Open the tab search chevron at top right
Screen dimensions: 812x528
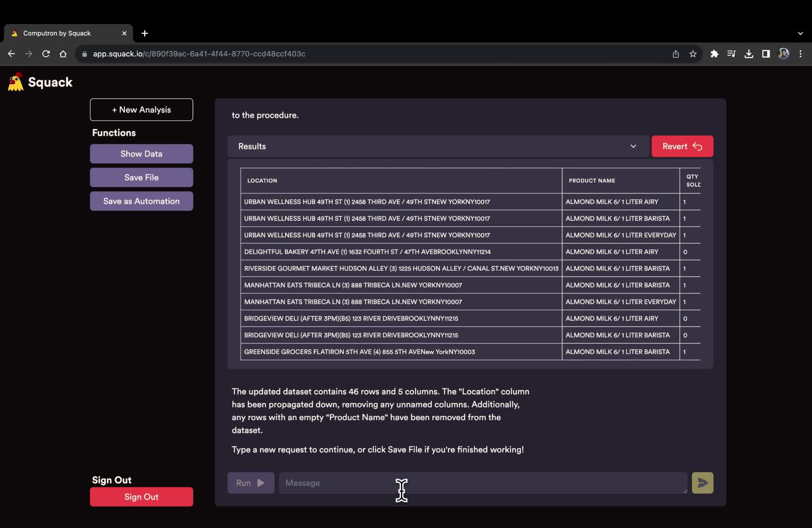click(x=800, y=33)
